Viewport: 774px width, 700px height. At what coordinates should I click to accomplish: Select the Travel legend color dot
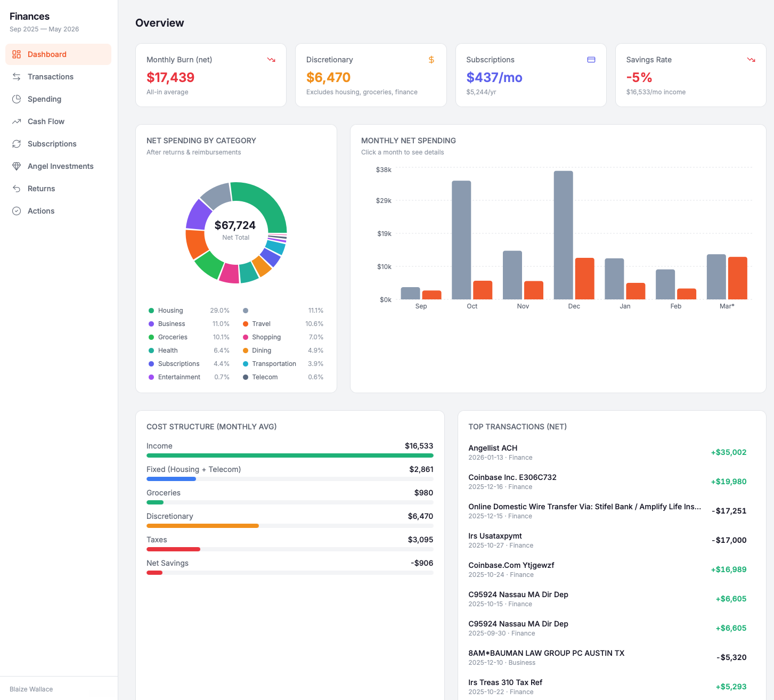(x=246, y=324)
